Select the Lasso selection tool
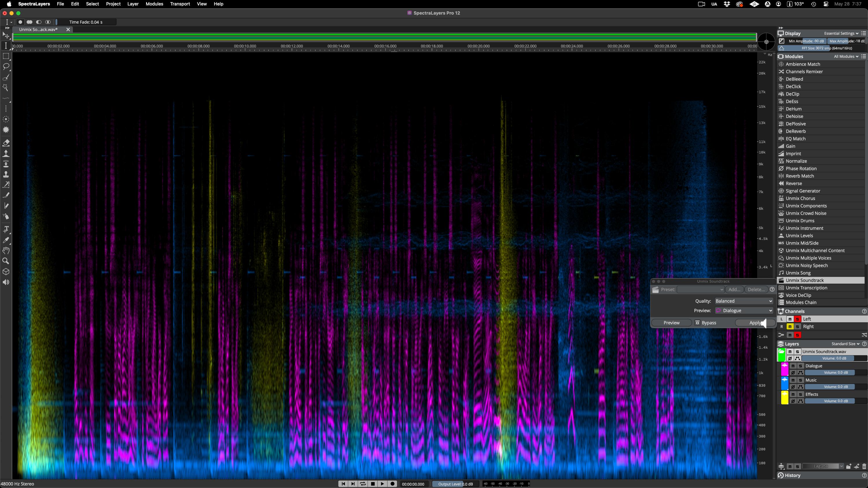The image size is (868, 488). tap(6, 67)
